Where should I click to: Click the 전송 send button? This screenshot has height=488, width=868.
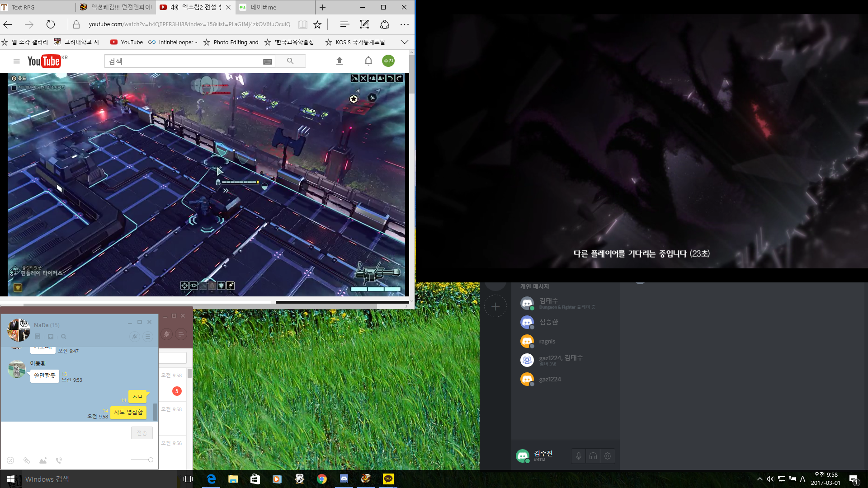click(x=142, y=433)
